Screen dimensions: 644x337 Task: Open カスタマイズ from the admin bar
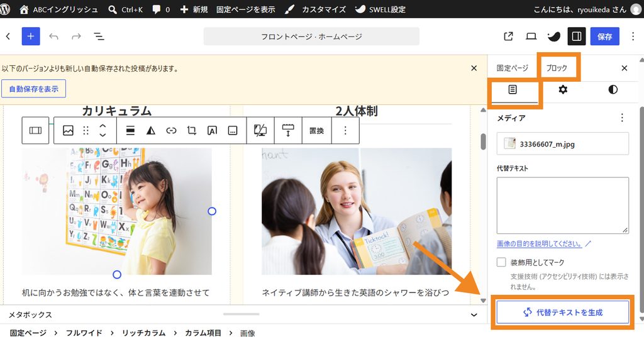pyautogui.click(x=315, y=9)
